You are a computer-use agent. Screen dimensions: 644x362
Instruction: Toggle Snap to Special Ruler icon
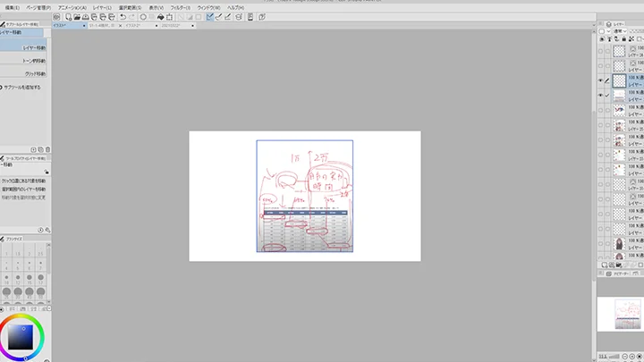pyautogui.click(x=218, y=17)
